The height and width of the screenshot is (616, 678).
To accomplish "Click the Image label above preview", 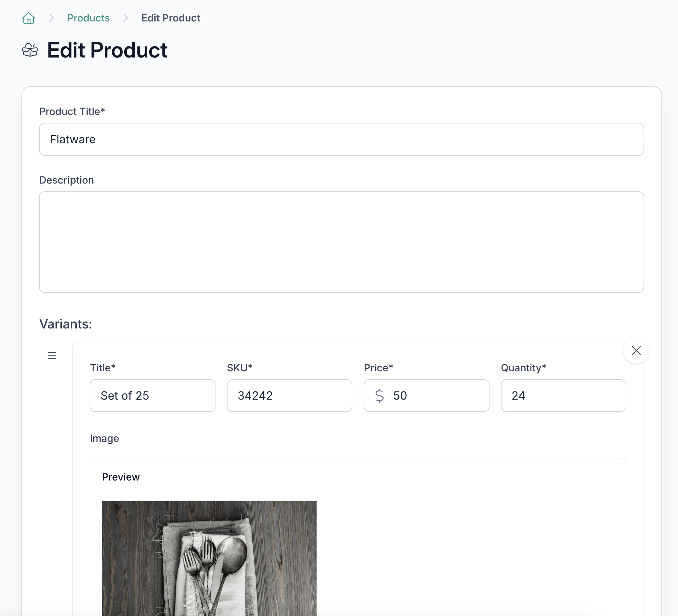I will coord(104,438).
